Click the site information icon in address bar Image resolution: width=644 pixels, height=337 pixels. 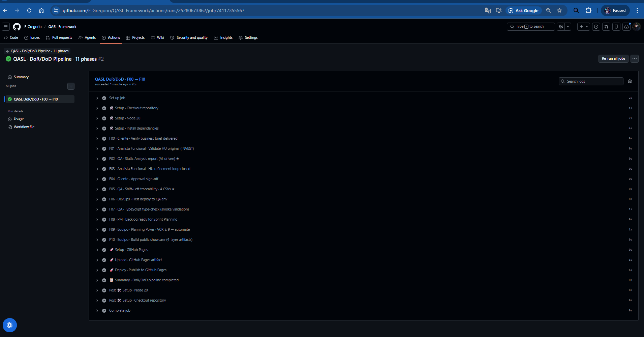pos(56,10)
